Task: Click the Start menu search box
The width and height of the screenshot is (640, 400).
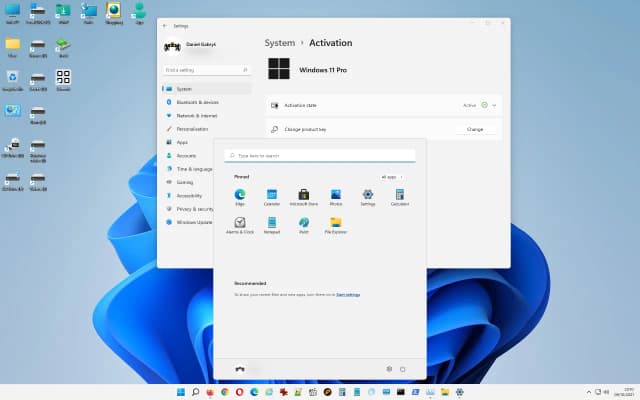Action: tap(320, 156)
